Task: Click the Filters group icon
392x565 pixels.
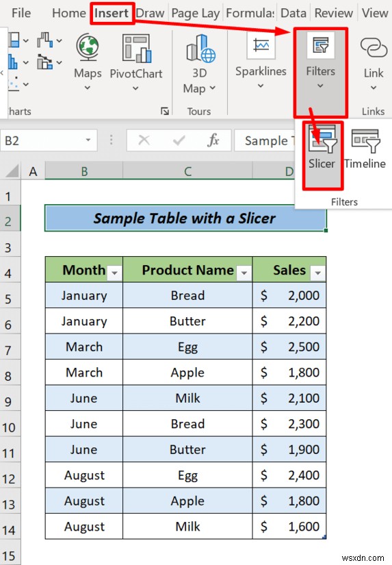Action: [x=320, y=45]
